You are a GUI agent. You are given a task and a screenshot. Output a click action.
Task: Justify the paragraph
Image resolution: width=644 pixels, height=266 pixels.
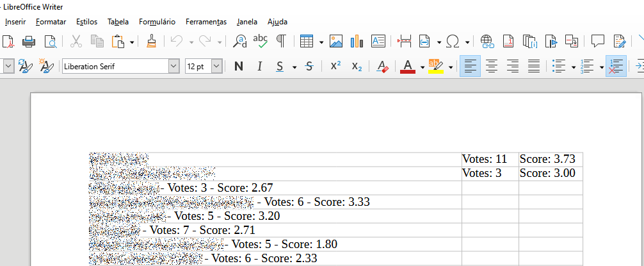point(533,66)
